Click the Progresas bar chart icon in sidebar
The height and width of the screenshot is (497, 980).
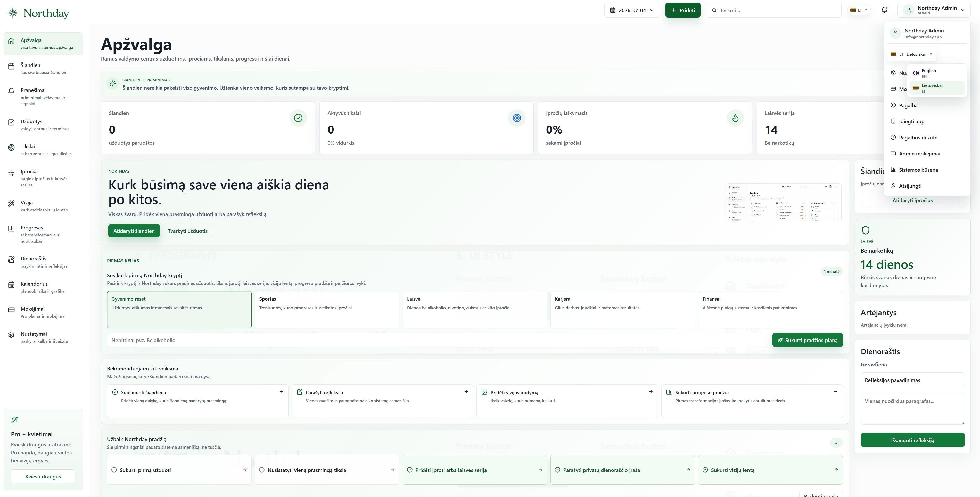tap(11, 229)
